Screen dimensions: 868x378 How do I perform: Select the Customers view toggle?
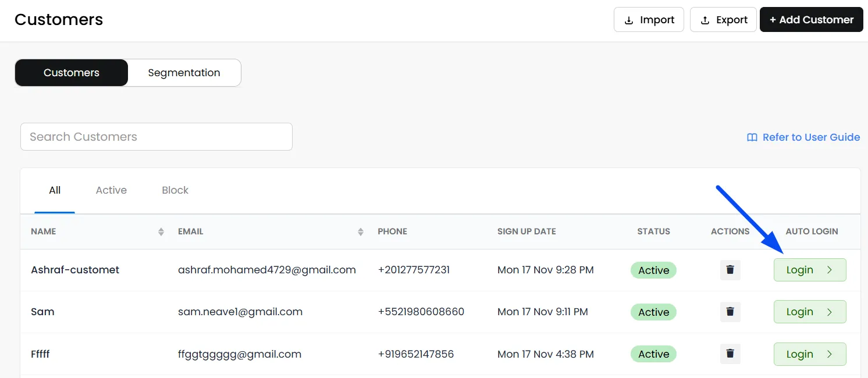[x=72, y=73]
